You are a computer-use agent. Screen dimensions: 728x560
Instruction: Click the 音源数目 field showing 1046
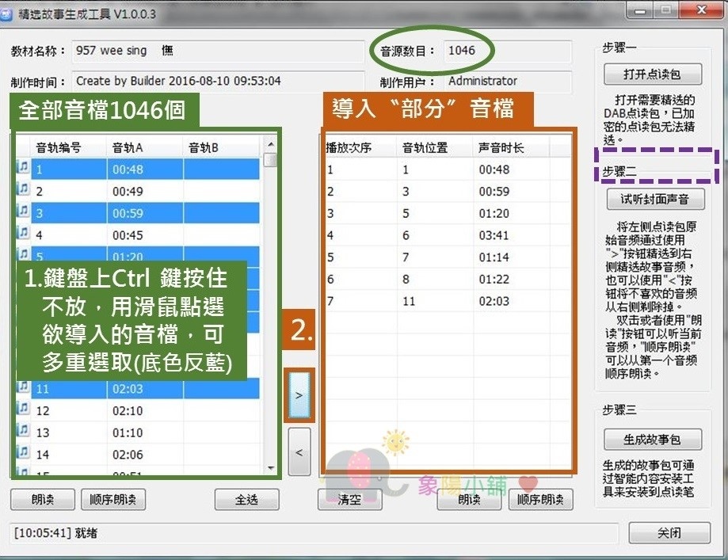click(x=508, y=51)
